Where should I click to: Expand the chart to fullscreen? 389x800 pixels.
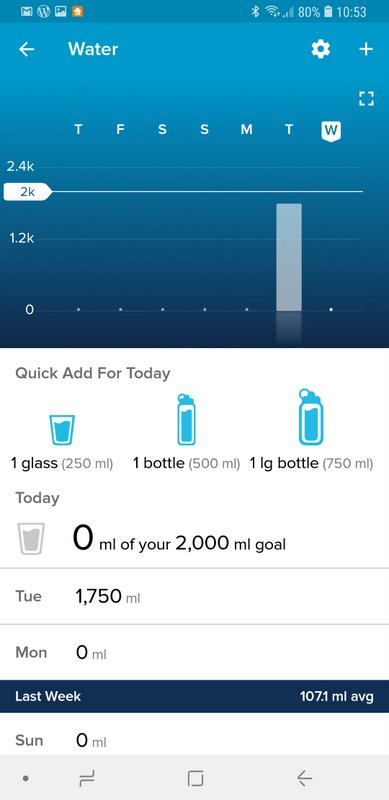tap(366, 98)
